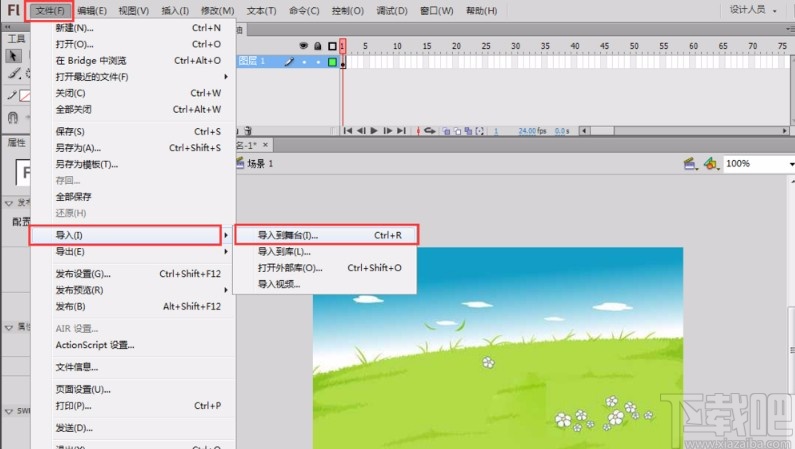This screenshot has height=449, width=795.
Task: Choose 打开外部库(O)... from submenu
Action: pyautogui.click(x=324, y=268)
